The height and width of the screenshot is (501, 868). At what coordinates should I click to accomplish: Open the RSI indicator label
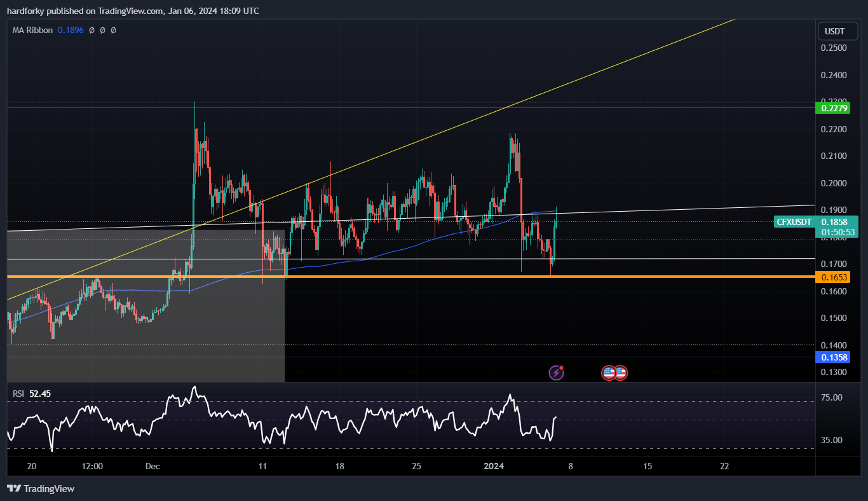(x=18, y=394)
